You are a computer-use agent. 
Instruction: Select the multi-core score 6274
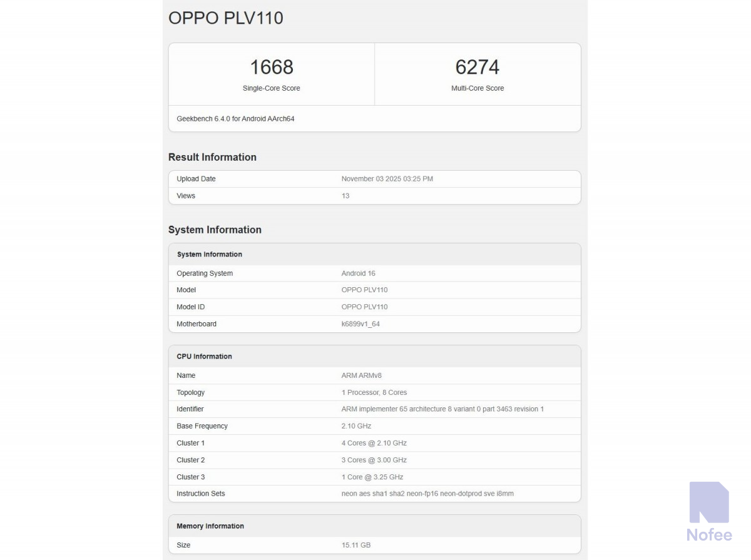click(x=478, y=67)
